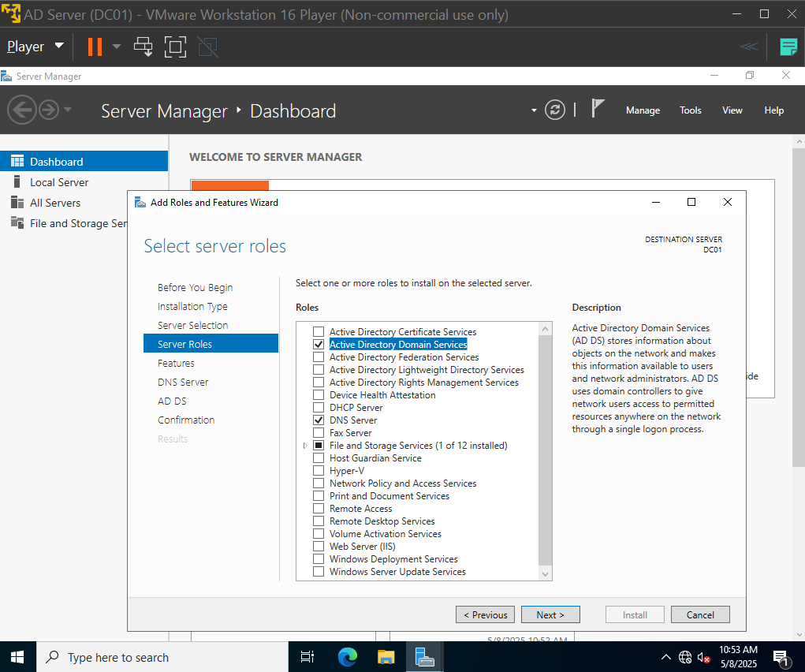805x672 pixels.
Task: Pause the virtual machine from VMware toolbar
Action: [95, 47]
